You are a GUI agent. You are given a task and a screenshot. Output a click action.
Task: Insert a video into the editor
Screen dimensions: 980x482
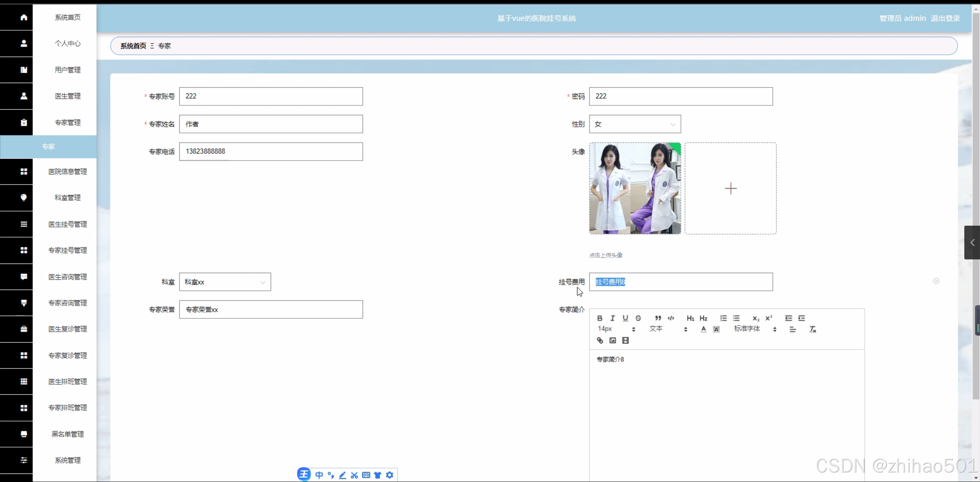625,340
